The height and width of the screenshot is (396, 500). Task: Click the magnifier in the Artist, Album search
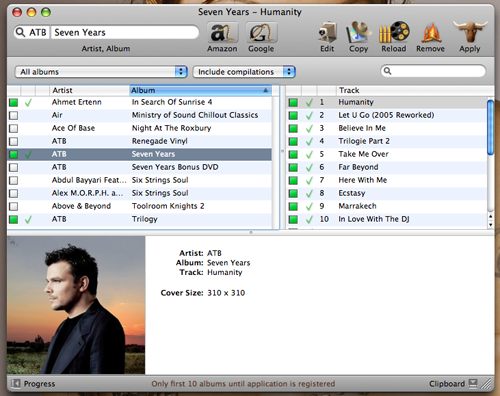click(x=20, y=32)
